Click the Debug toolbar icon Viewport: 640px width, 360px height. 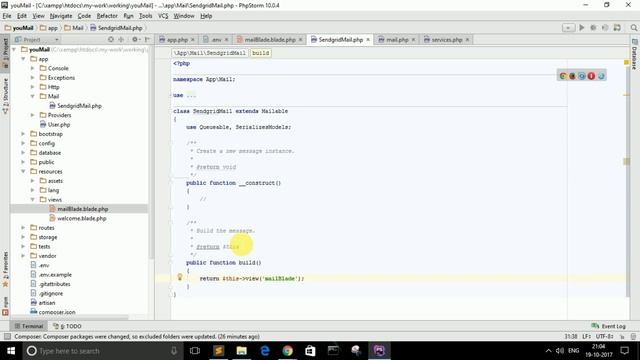(x=593, y=27)
